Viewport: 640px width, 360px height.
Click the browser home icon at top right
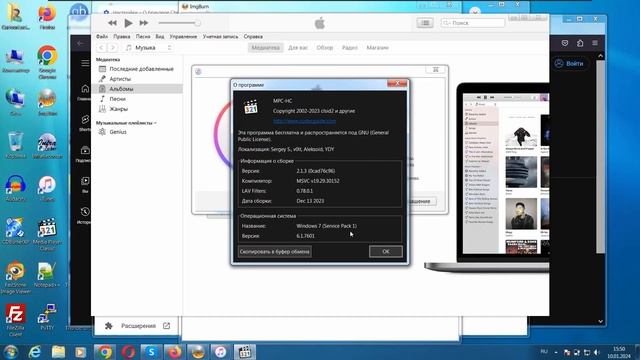tap(580, 43)
